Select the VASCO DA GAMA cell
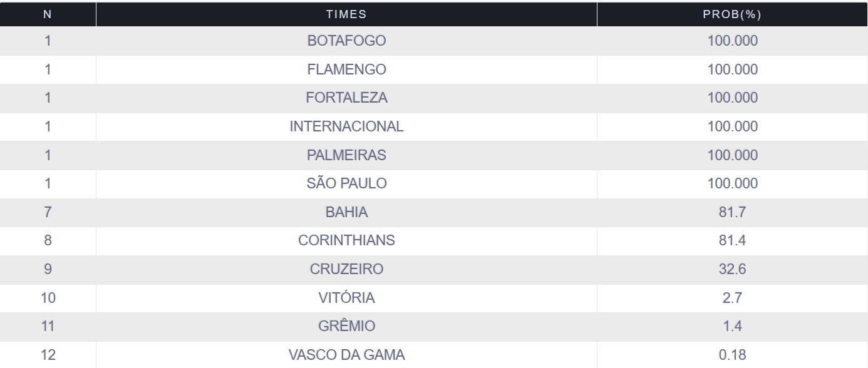868x368 pixels. point(346,355)
